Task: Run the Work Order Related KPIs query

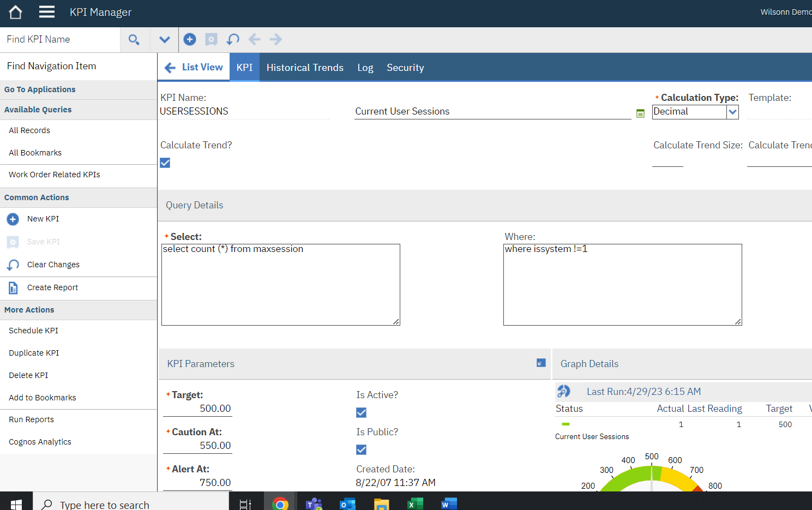Action: 54,174
